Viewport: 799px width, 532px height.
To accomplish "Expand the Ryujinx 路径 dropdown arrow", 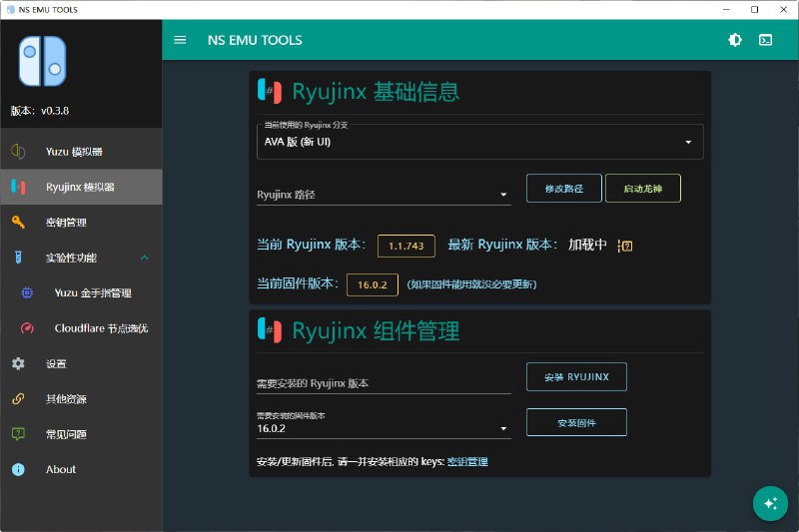I will point(503,195).
